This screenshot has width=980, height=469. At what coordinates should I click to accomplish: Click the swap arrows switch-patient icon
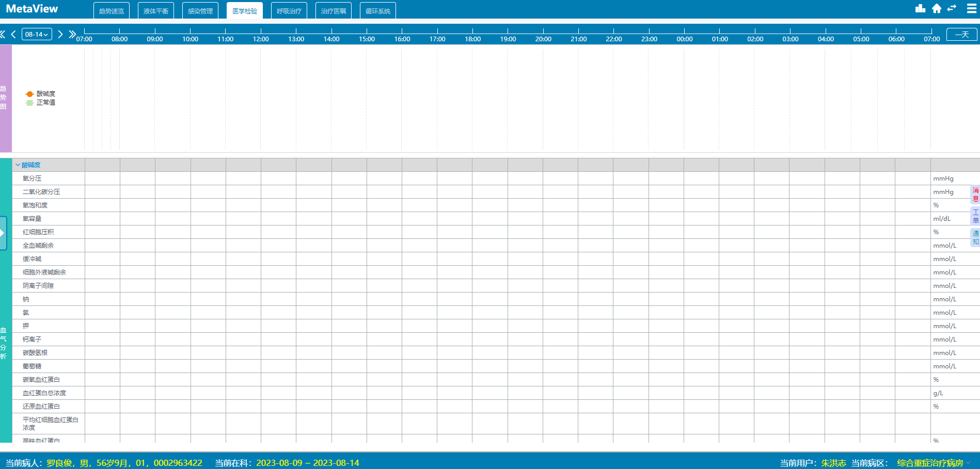(x=952, y=8)
